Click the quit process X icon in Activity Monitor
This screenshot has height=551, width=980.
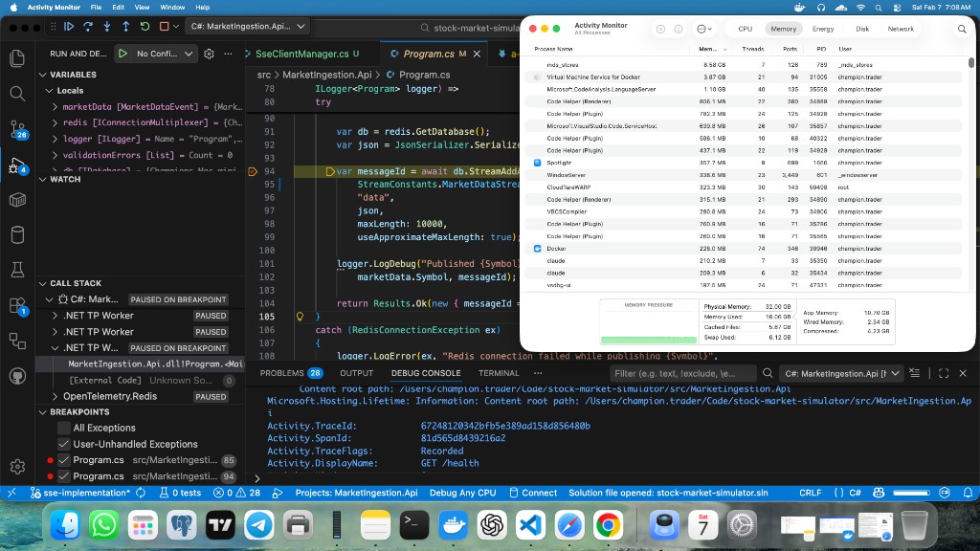click(659, 29)
